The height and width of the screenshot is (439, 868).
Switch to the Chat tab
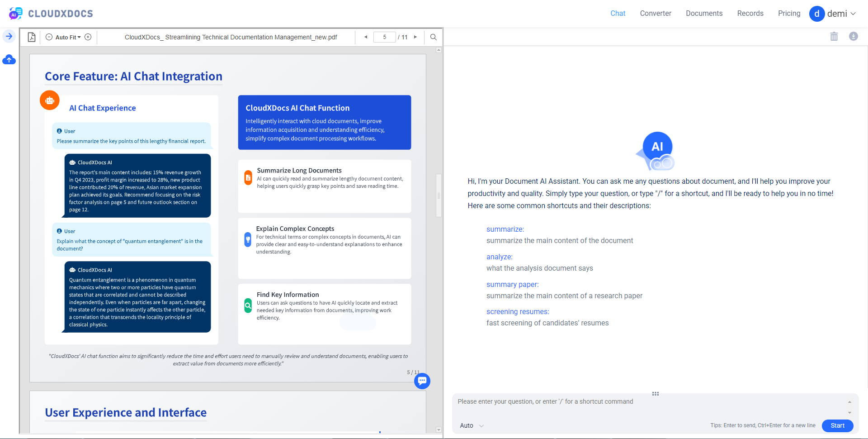(618, 14)
